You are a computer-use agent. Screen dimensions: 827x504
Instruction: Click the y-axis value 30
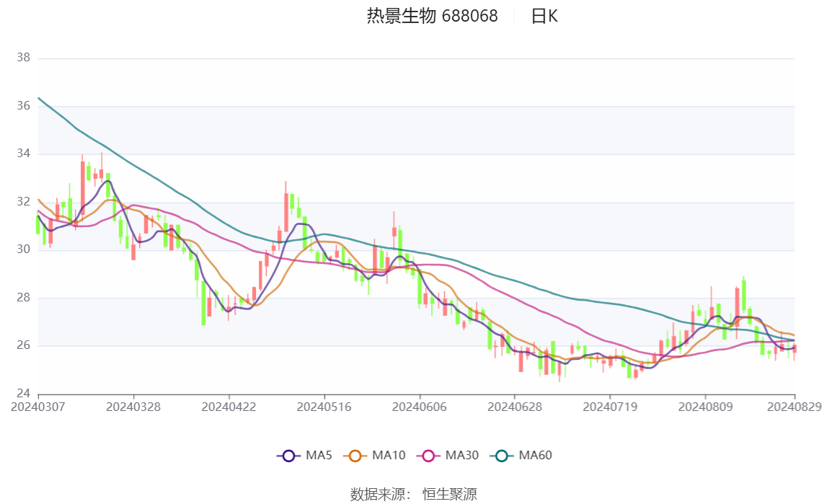(x=23, y=249)
